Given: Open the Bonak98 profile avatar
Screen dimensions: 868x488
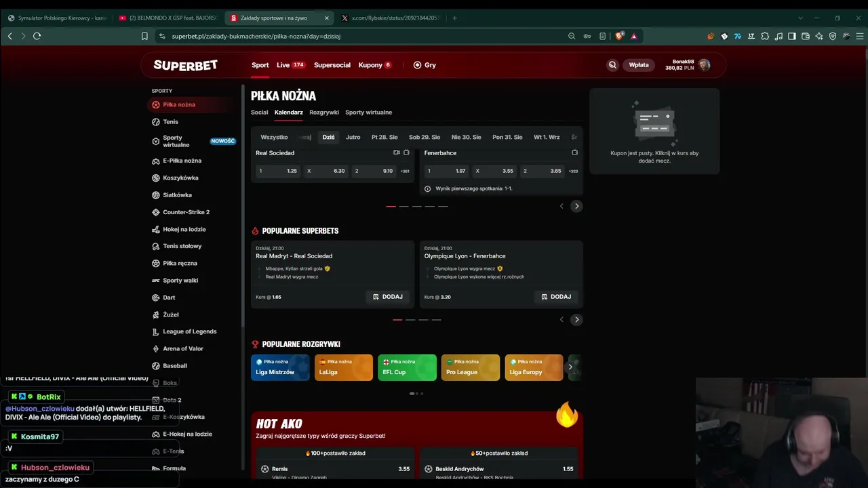Looking at the screenshot, I should [705, 65].
